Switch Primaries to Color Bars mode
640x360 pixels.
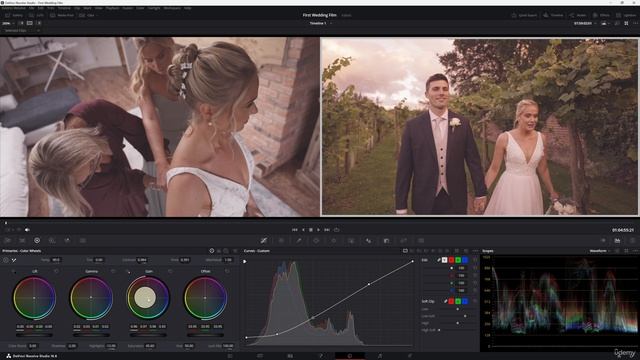pyautogui.click(x=219, y=251)
